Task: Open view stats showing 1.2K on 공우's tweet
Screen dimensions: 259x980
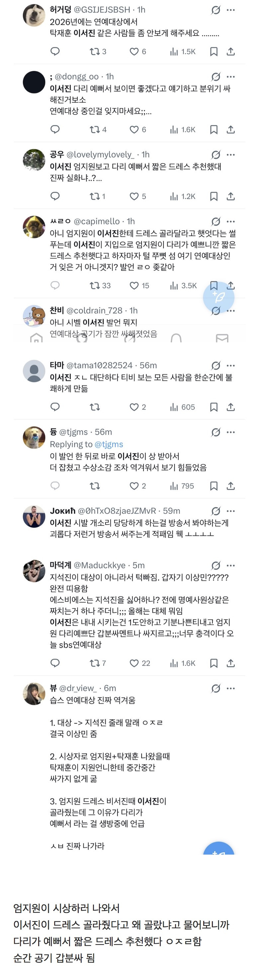Action: click(x=182, y=196)
